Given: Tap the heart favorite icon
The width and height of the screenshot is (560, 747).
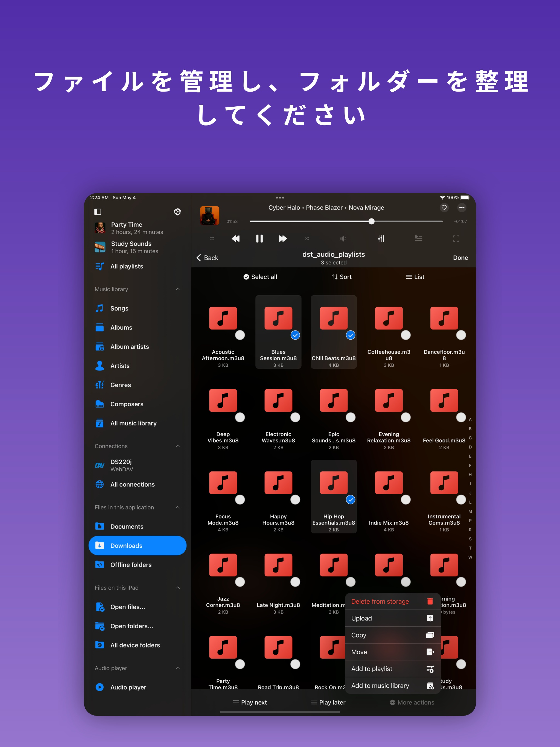Looking at the screenshot, I should (x=444, y=208).
